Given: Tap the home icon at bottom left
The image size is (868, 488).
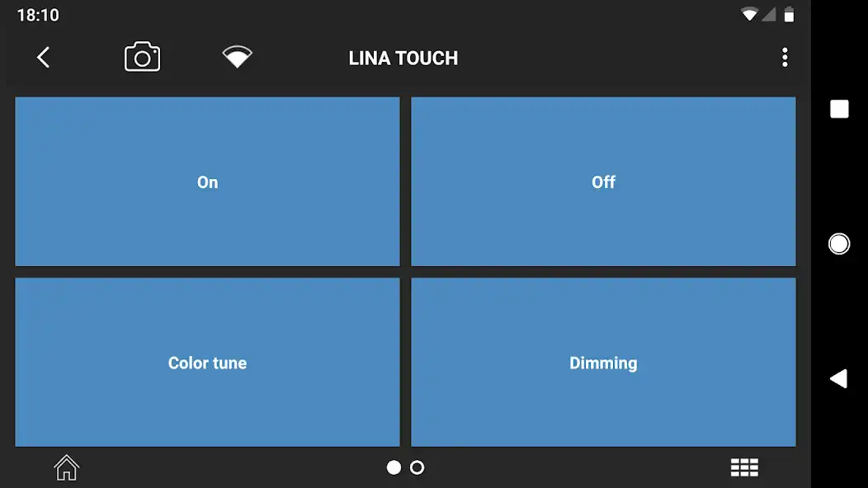Looking at the screenshot, I should tap(66, 467).
